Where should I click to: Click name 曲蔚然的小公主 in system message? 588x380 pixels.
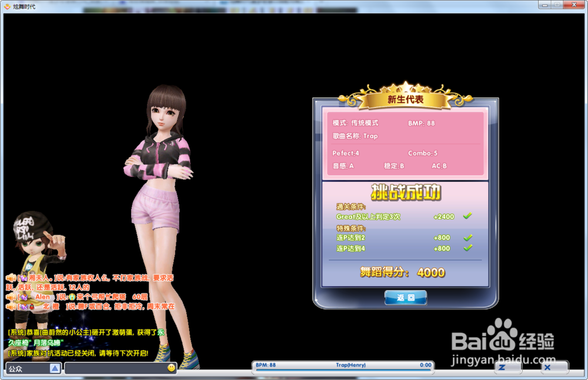(x=65, y=332)
